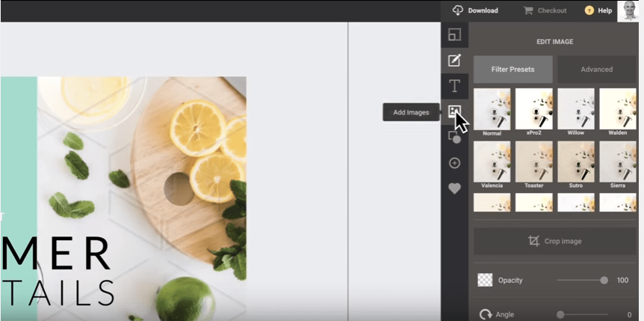
Task: Switch to the Filter Presets tab
Action: [513, 69]
